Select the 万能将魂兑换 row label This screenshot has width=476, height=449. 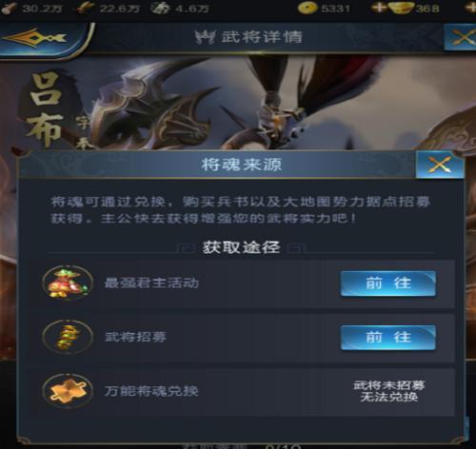(x=151, y=391)
